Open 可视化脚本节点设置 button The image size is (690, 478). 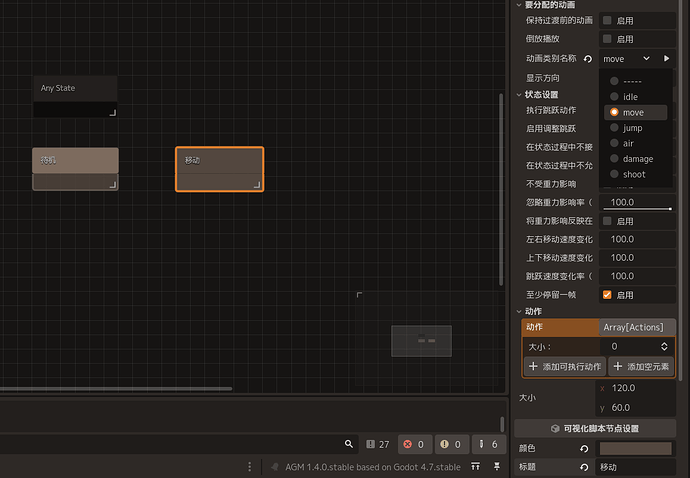point(595,428)
